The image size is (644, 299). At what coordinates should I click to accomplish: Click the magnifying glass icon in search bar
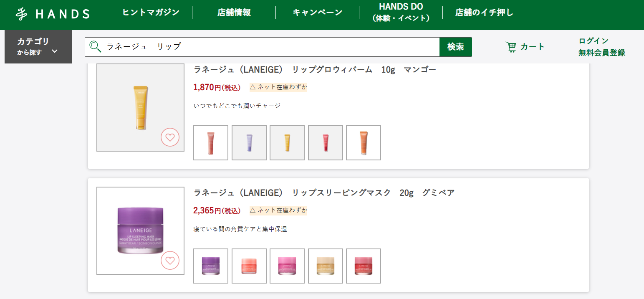96,47
